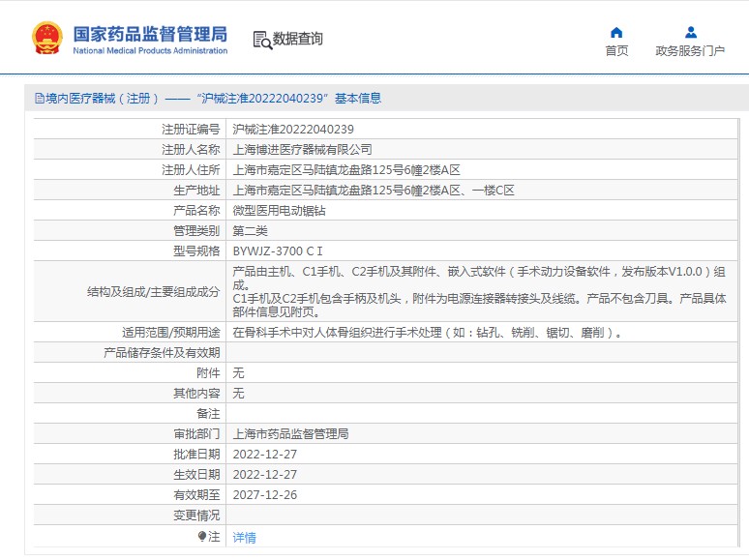Click the 产品储存条件及有效期 label

(162, 353)
